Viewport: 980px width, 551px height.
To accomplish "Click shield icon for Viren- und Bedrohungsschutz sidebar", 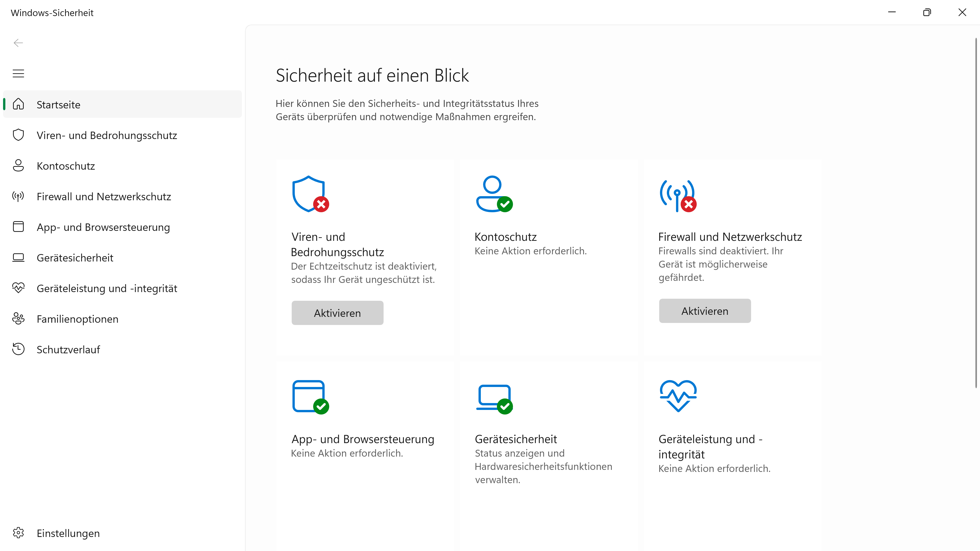I will click(x=18, y=135).
